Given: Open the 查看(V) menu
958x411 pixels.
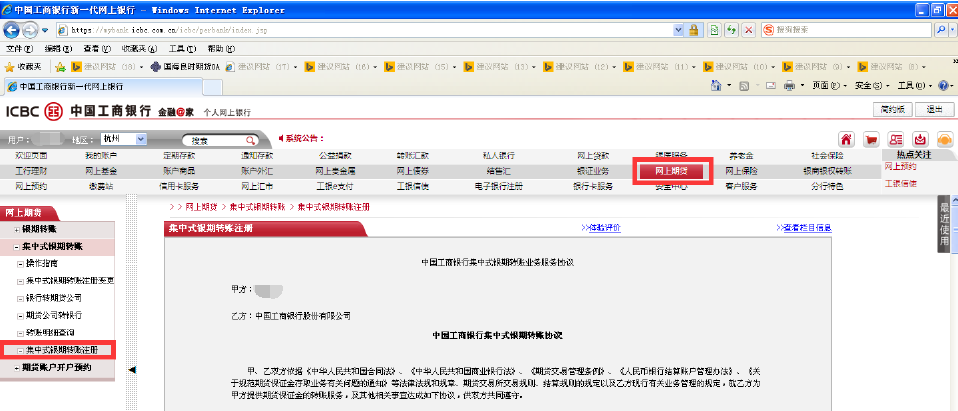Looking at the screenshot, I should [97, 49].
